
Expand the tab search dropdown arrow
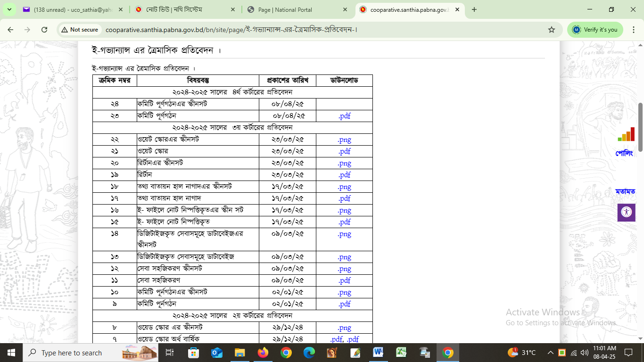(10, 9)
